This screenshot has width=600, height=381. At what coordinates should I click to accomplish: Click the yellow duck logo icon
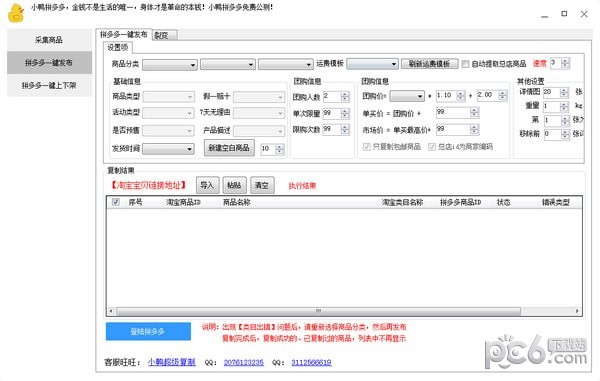[16, 13]
